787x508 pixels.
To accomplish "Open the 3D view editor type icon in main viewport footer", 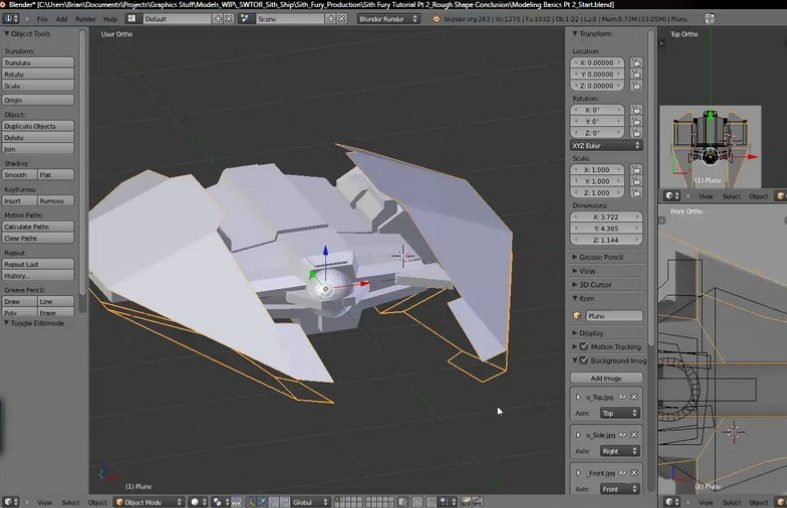I will click(11, 501).
